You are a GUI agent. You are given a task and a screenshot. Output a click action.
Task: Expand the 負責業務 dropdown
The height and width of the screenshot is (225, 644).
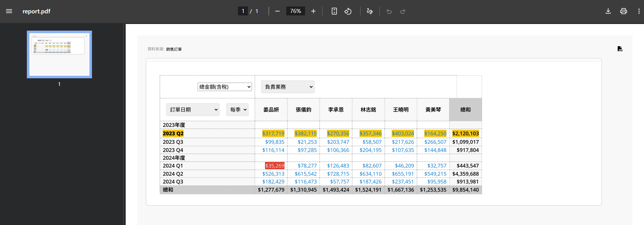coord(288,87)
